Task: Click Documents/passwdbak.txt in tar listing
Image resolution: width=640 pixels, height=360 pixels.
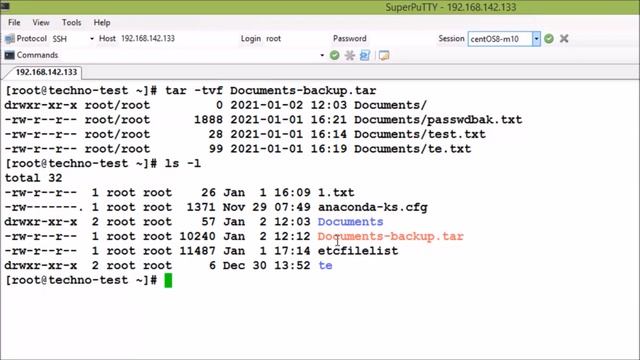Action: [x=438, y=120]
